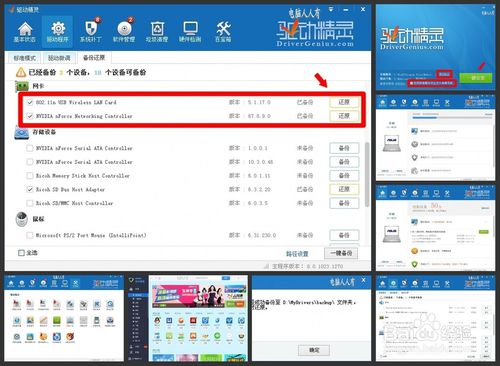Open the 系统补丁 shield icon

[91, 32]
